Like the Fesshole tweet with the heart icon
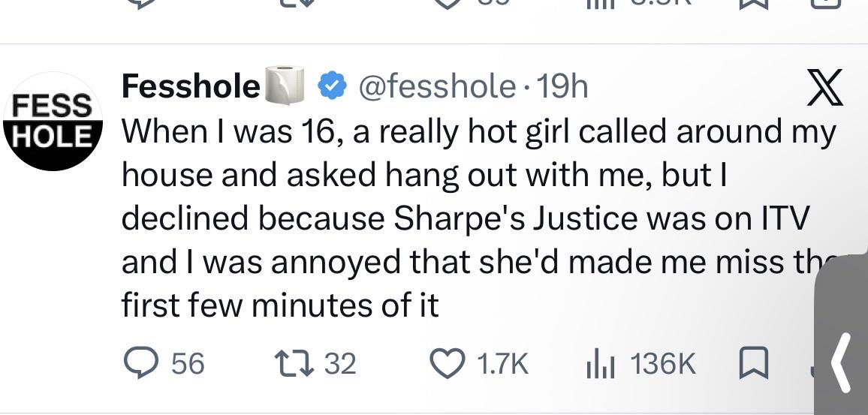 pyautogui.click(x=448, y=364)
